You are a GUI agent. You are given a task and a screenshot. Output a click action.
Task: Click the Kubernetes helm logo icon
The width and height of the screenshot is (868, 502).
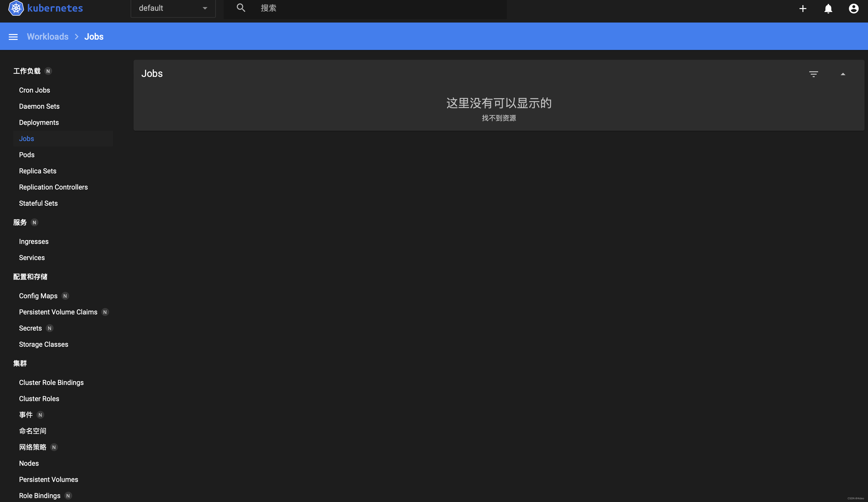click(16, 8)
